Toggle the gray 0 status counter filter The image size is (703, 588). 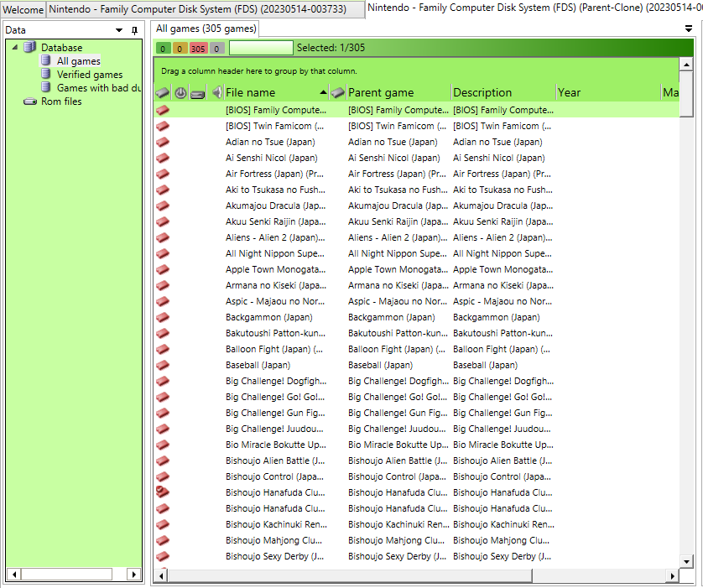(x=216, y=48)
